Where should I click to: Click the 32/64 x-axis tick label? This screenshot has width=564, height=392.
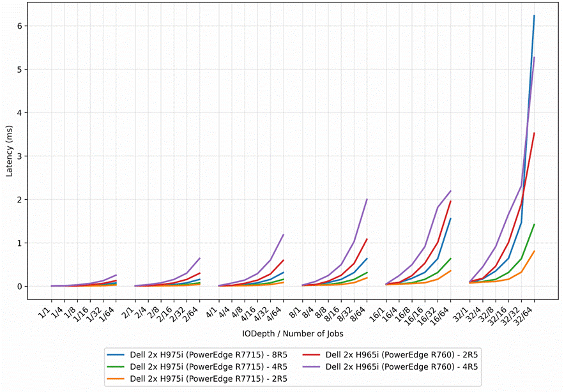pos(525,316)
